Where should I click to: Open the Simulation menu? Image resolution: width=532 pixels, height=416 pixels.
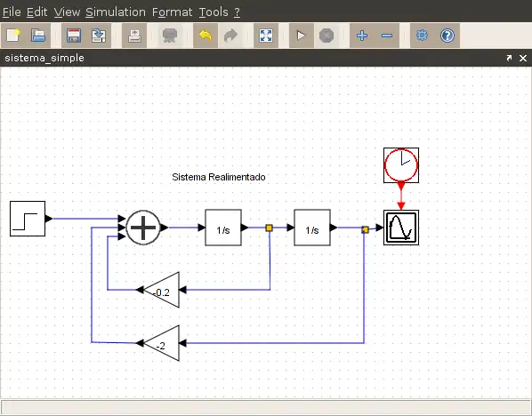point(116,12)
